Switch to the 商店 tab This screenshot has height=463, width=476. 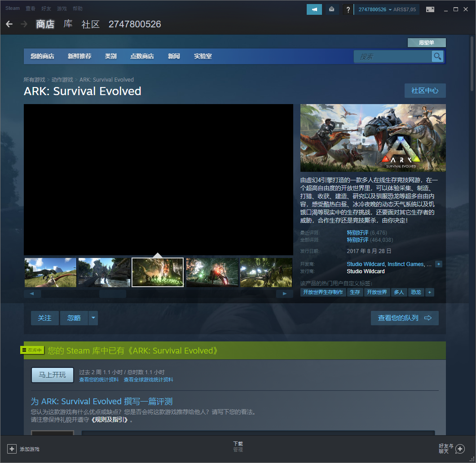[x=45, y=24]
